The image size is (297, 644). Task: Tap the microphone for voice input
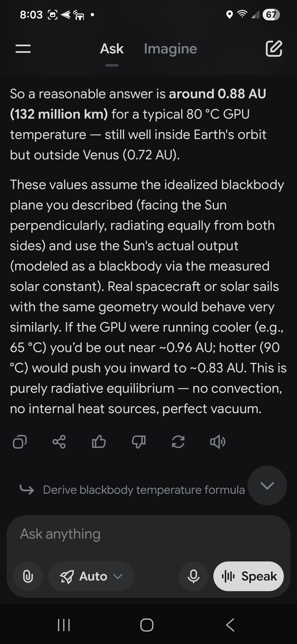(193, 576)
